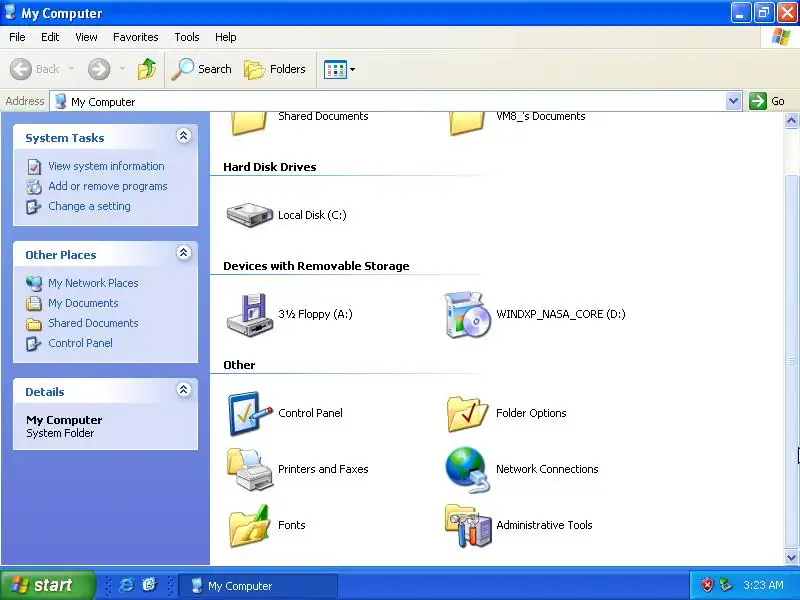Select the Folder Options icon
This screenshot has height=600, width=800.
[x=467, y=414]
